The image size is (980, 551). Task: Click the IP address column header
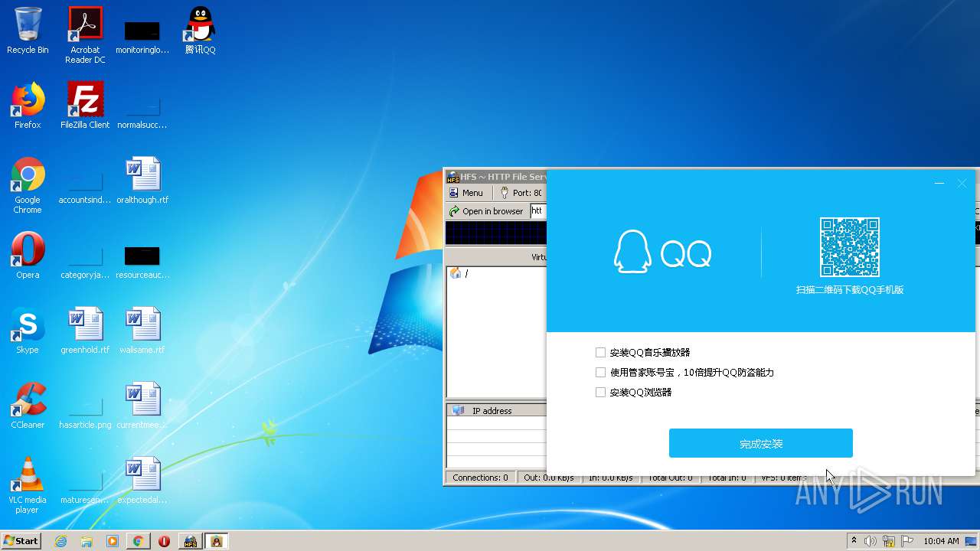coord(496,411)
